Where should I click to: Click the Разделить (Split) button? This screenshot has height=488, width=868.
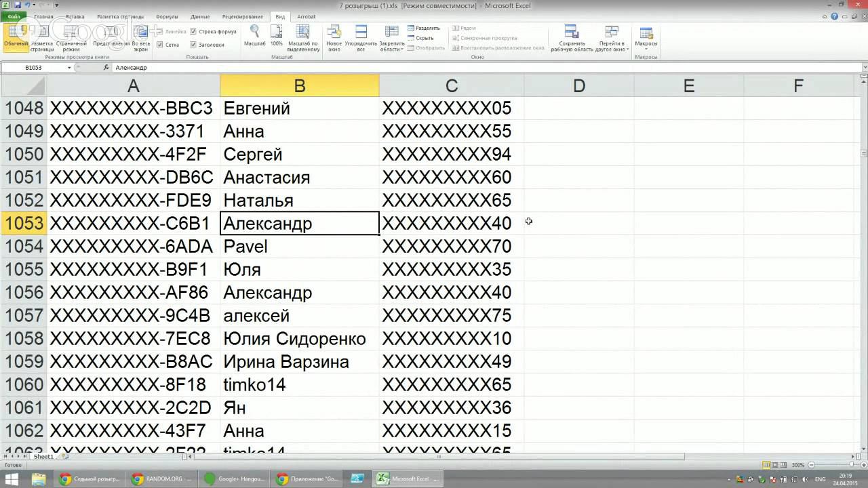pos(424,28)
